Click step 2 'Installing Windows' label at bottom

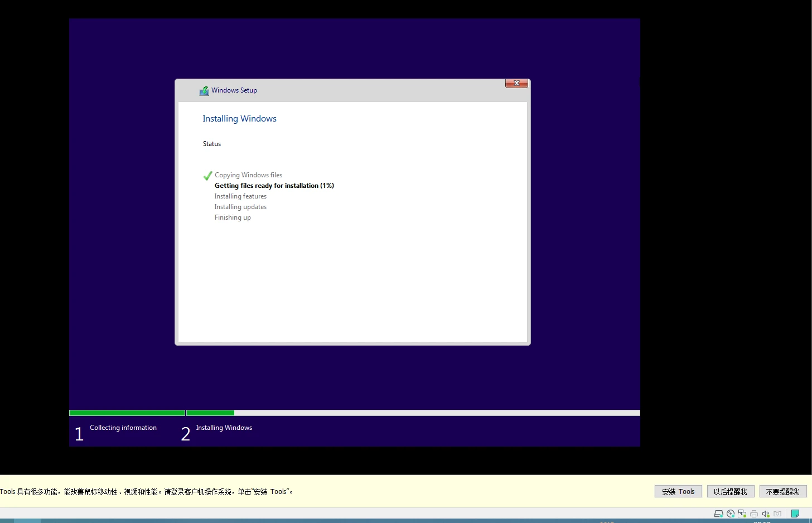(224, 428)
